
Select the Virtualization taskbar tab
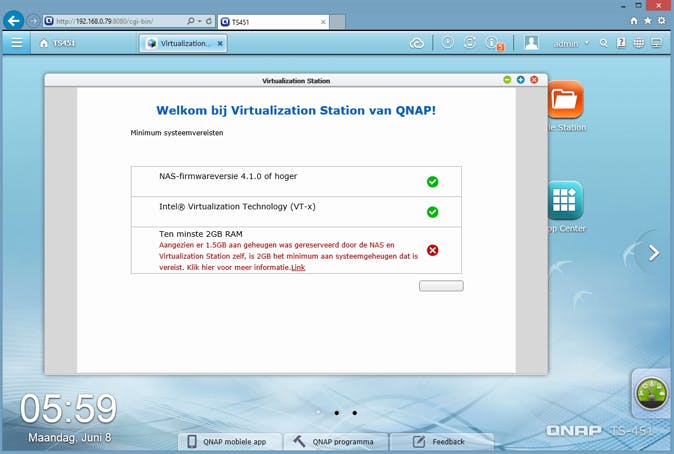click(183, 43)
